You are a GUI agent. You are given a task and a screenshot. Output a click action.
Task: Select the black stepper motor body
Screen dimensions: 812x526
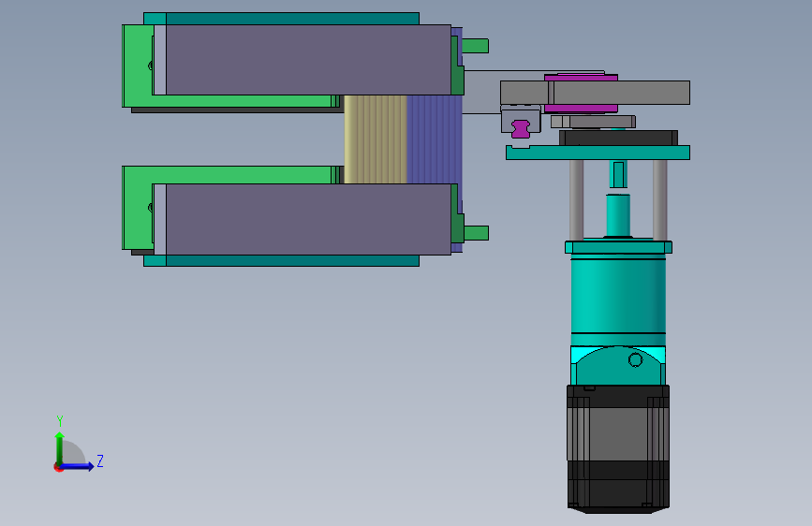(618, 448)
